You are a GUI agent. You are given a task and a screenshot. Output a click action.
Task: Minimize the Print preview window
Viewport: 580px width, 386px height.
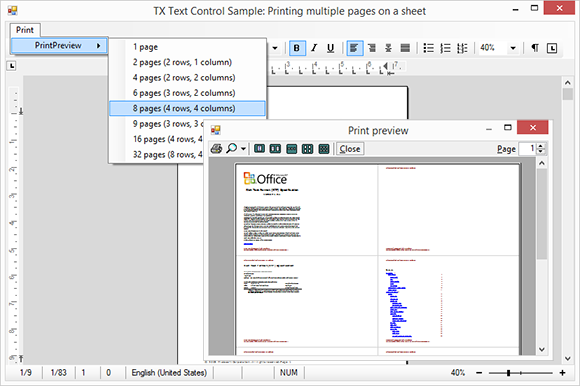tap(489, 129)
